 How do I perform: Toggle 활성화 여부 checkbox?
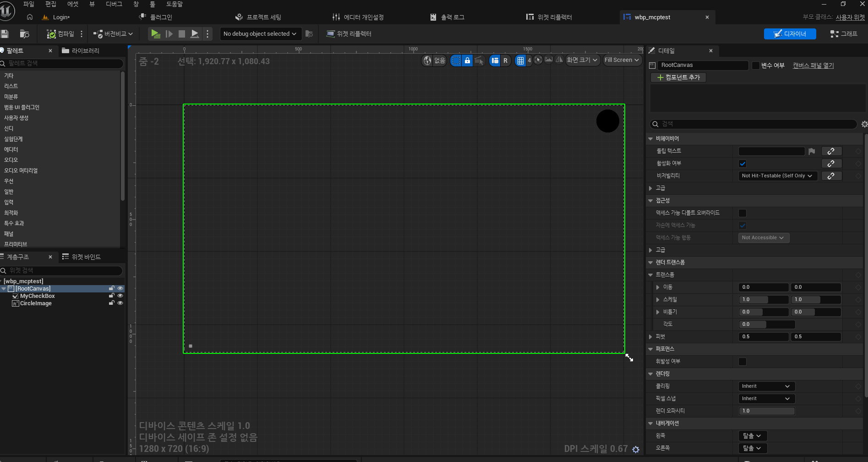pos(742,164)
